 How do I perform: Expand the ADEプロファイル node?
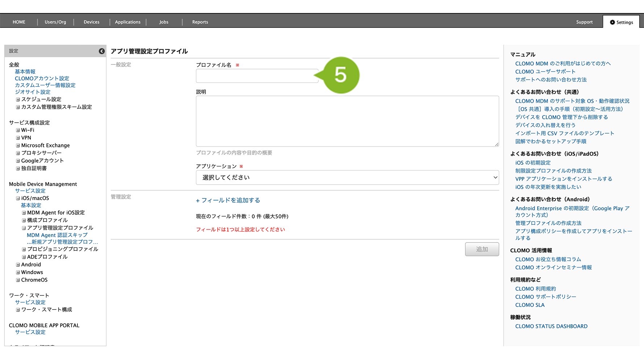point(24,257)
